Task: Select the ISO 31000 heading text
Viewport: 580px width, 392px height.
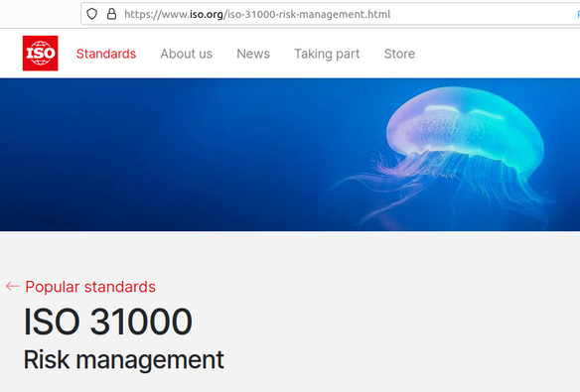Action: tap(108, 322)
